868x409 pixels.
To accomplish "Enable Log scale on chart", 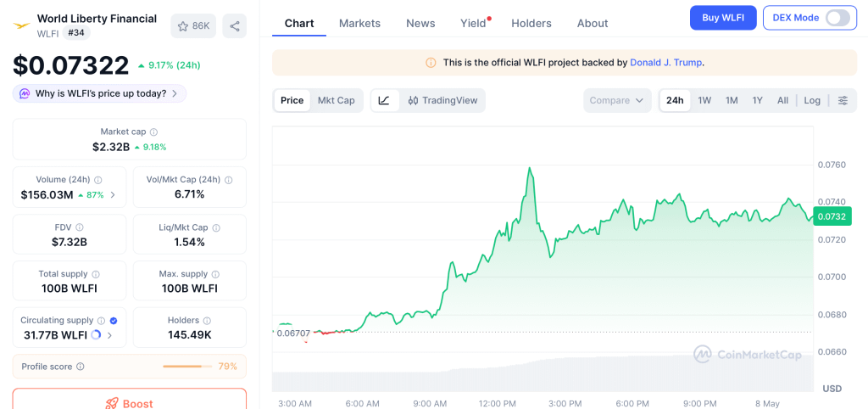I will coord(812,100).
